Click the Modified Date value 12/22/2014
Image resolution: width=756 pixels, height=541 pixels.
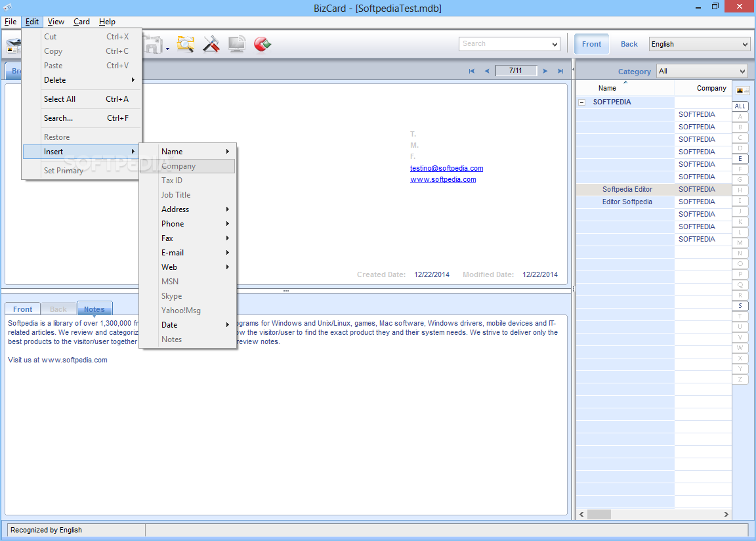point(540,275)
